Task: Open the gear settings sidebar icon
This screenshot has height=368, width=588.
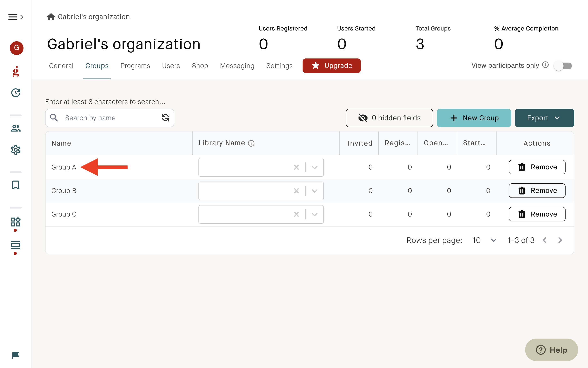Action: click(x=16, y=150)
